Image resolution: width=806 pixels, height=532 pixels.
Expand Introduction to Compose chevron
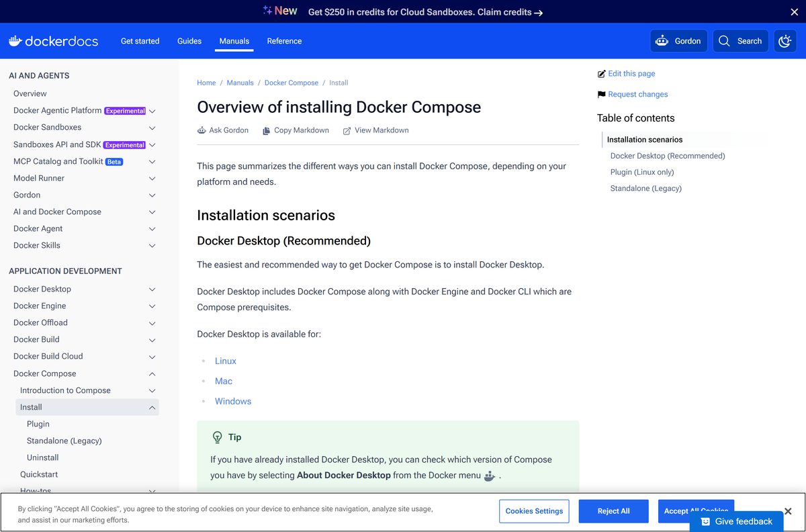[152, 391]
